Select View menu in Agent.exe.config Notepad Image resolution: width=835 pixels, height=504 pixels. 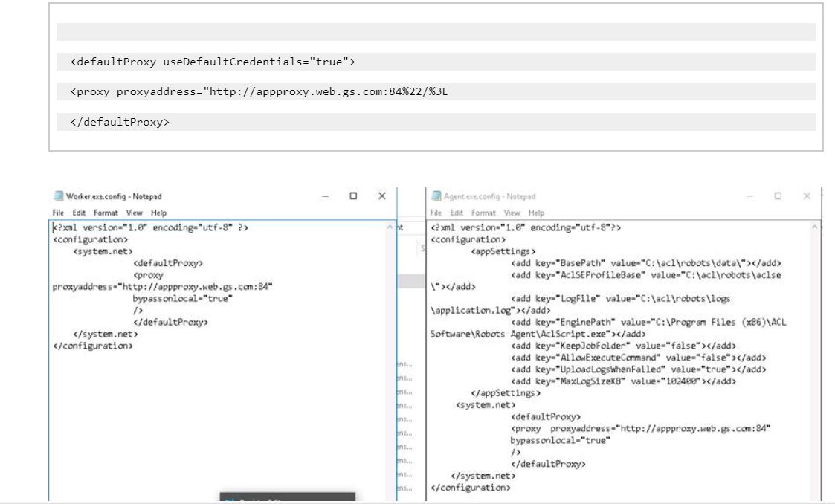point(513,213)
